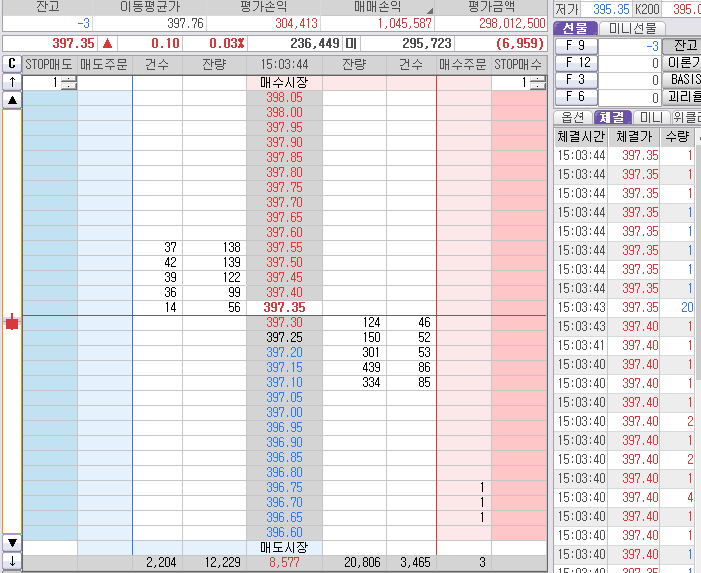
Task: Click the 괴리율 button
Action: pyautogui.click(x=682, y=97)
